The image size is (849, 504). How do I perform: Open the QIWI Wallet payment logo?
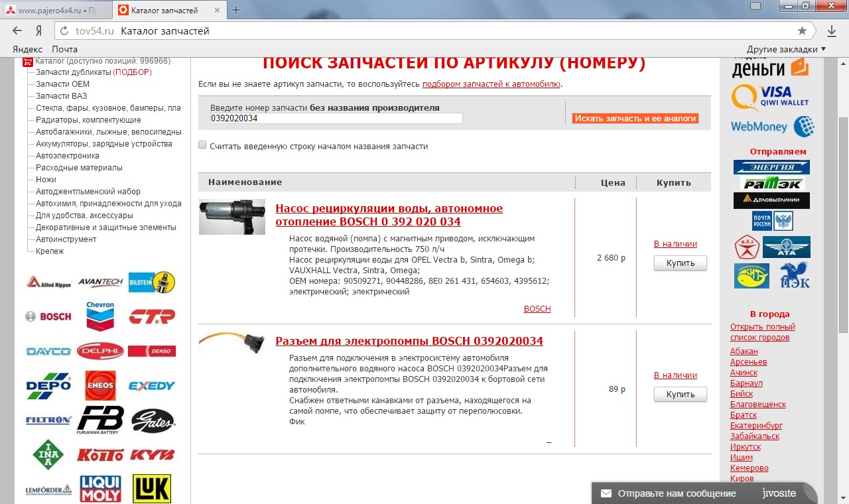pos(771,97)
